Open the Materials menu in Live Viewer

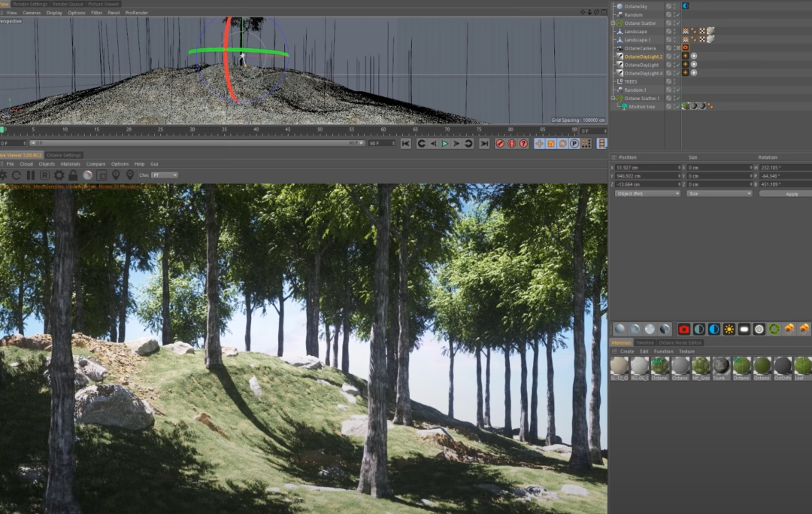[70, 164]
